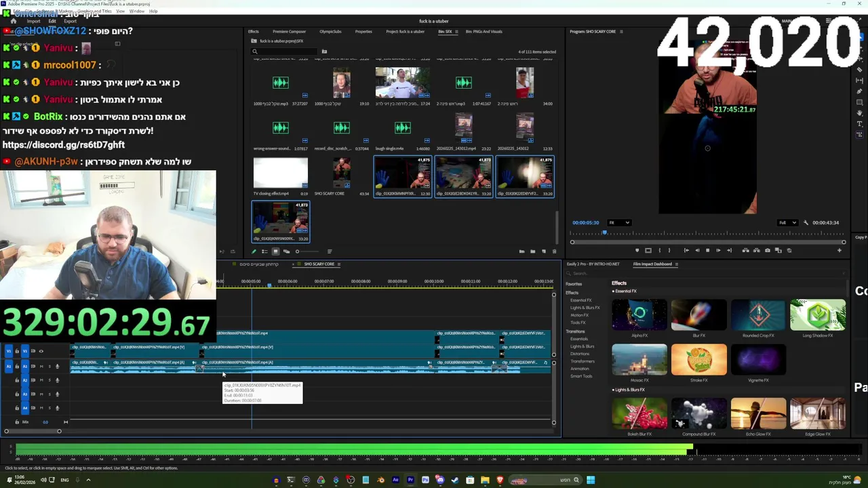Toggle V1 track output eye icon
The width and height of the screenshot is (868, 488).
[x=41, y=351]
